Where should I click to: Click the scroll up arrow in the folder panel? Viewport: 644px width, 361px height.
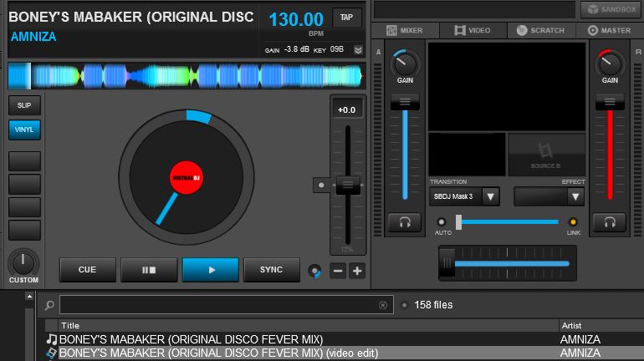click(29, 296)
